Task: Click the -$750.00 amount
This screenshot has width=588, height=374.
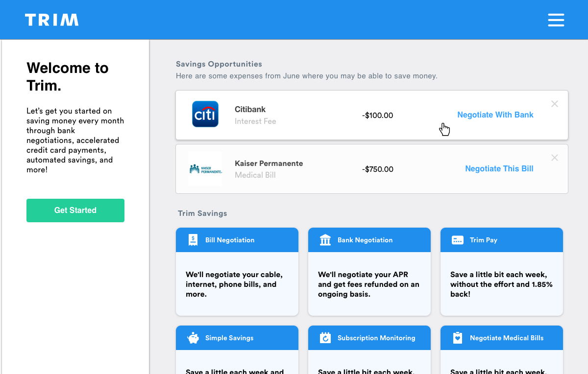Action: pos(378,169)
